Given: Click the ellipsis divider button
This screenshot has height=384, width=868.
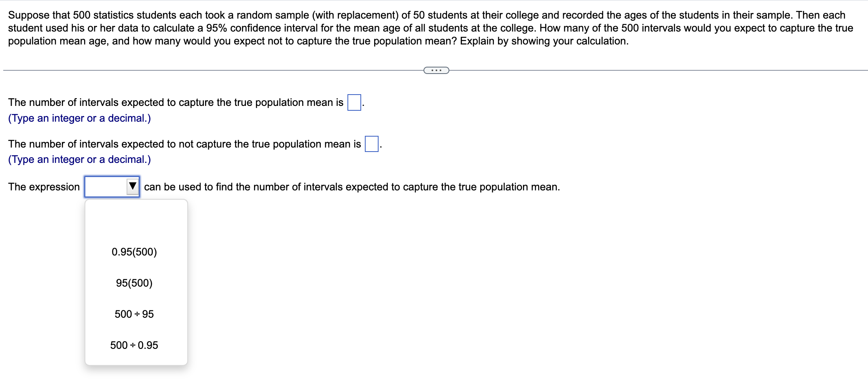Looking at the screenshot, I should [x=436, y=70].
